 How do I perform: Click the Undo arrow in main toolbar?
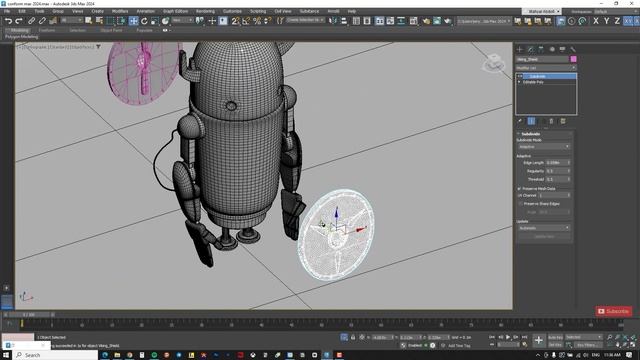coord(8,21)
